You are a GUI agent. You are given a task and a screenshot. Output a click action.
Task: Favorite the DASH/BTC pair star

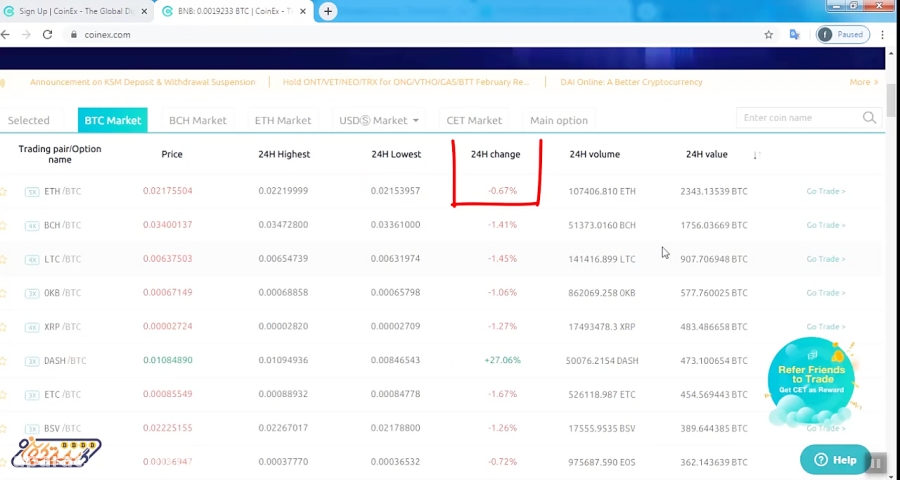[3, 361]
